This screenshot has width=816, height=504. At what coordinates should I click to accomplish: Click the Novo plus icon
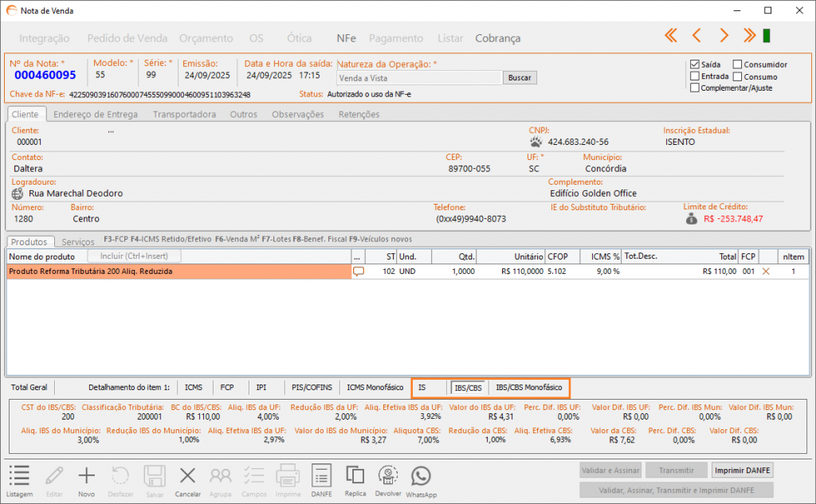[86, 476]
